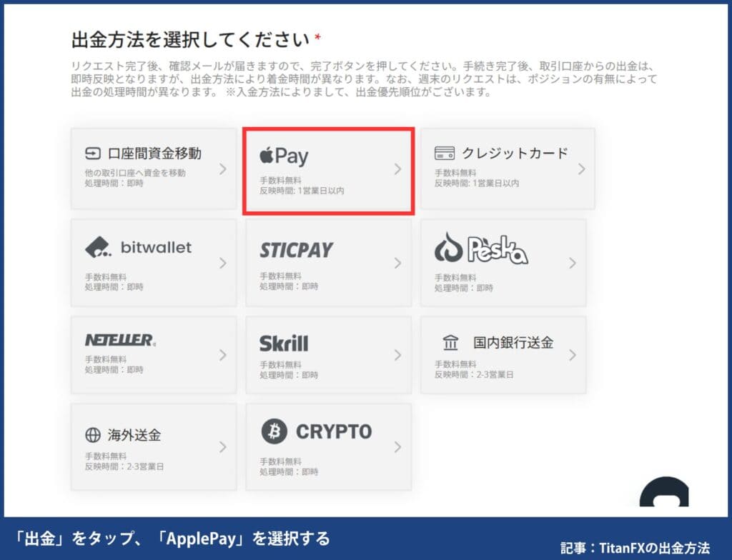The image size is (732, 560).
Task: Click 手数料無料 on the Apple Pay card
Action: point(280,180)
